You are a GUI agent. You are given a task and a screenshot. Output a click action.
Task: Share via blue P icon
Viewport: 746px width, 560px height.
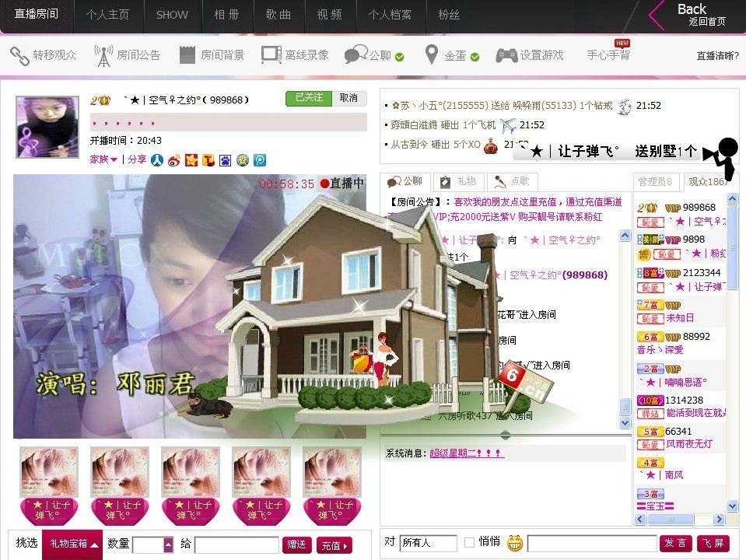click(x=260, y=160)
